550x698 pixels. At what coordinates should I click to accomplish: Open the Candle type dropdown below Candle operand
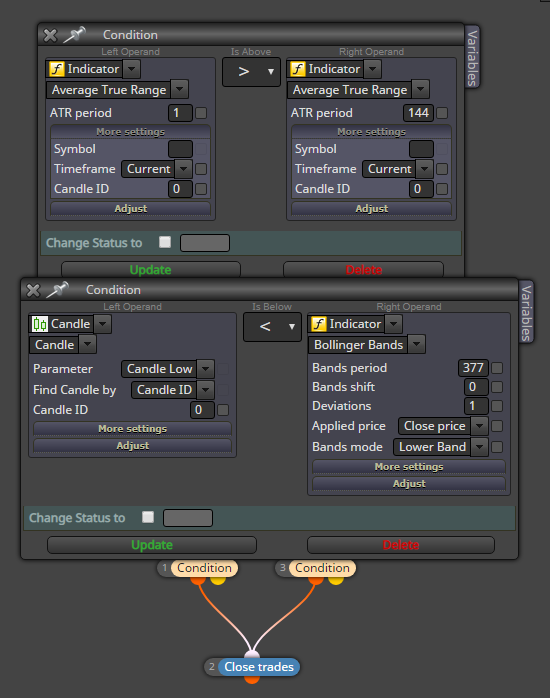[x=88, y=345]
